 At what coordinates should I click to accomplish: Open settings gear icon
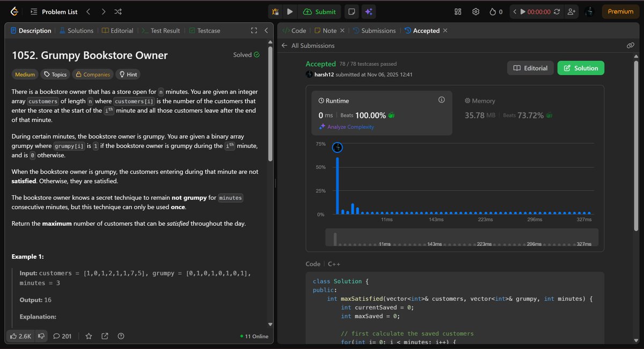[475, 11]
